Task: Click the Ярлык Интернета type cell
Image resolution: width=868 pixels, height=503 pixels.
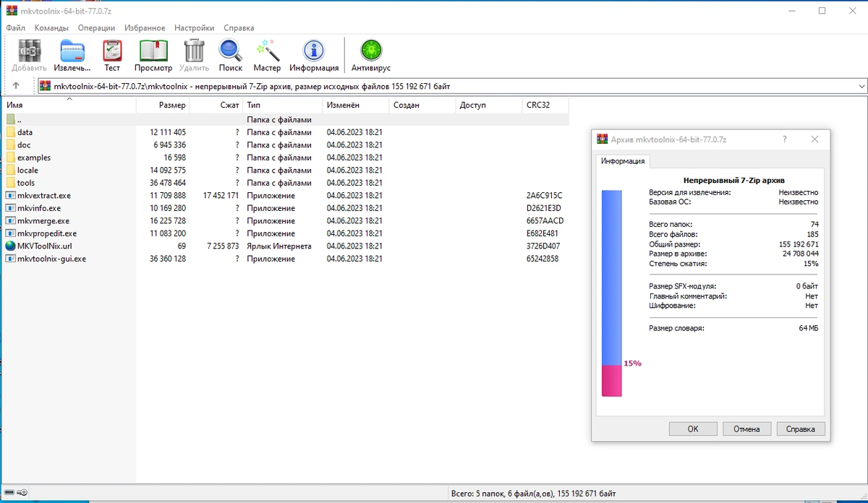Action: pyautogui.click(x=279, y=246)
